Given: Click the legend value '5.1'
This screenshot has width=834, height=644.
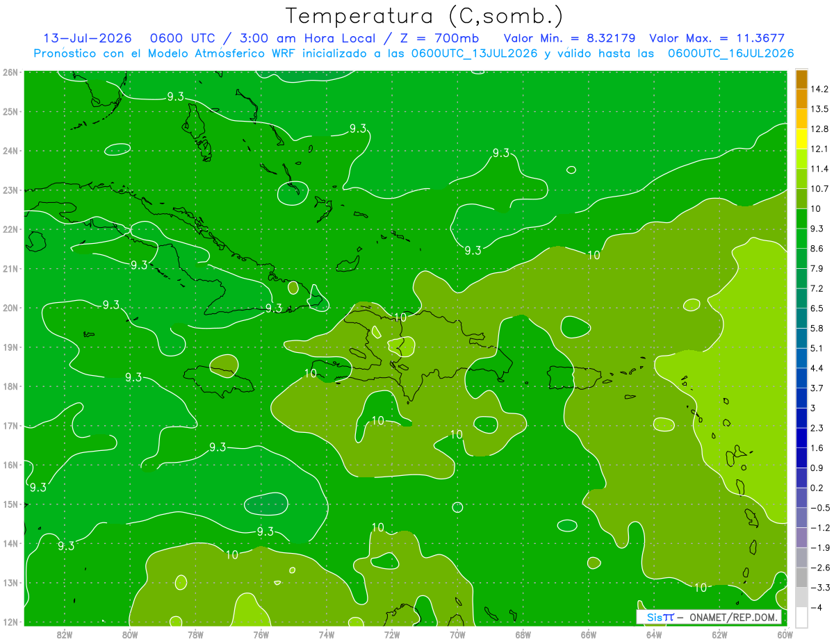Looking at the screenshot, I should (817, 348).
